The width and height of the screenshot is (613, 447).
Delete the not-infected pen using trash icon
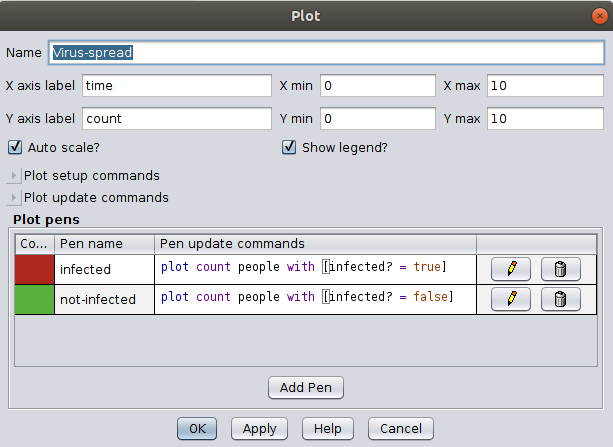(x=560, y=298)
